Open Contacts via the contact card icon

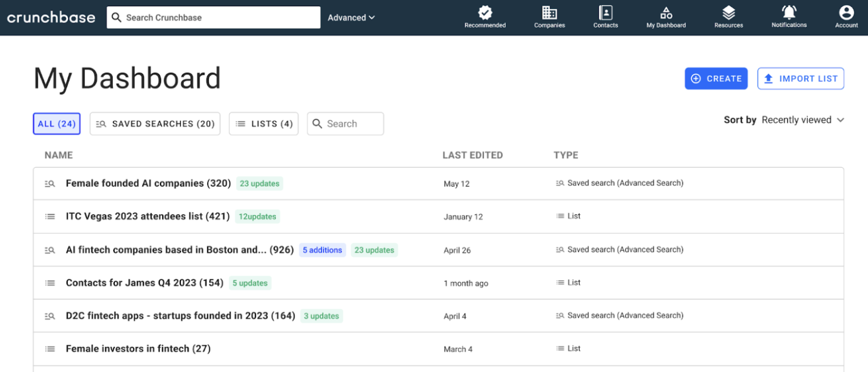pos(605,13)
